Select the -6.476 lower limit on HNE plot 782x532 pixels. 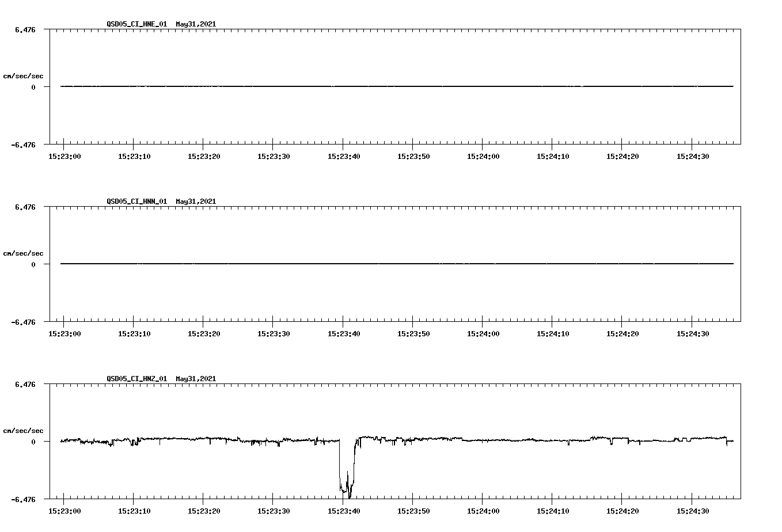24,145
